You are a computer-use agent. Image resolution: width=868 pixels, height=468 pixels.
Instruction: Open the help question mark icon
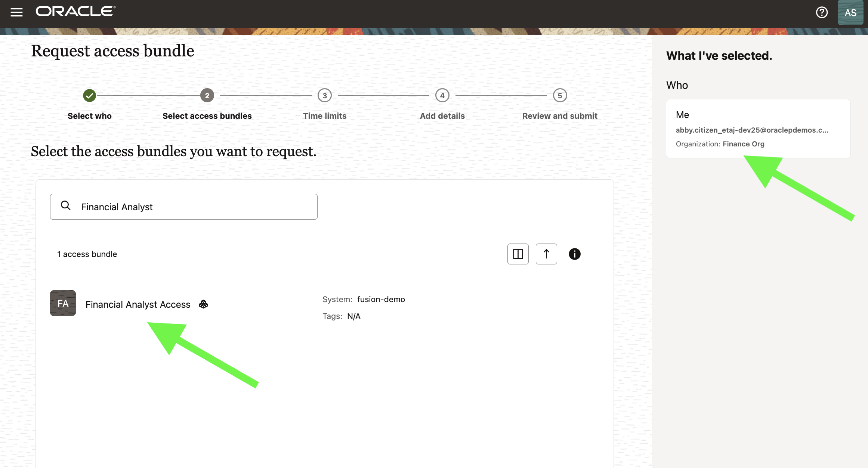coord(822,12)
